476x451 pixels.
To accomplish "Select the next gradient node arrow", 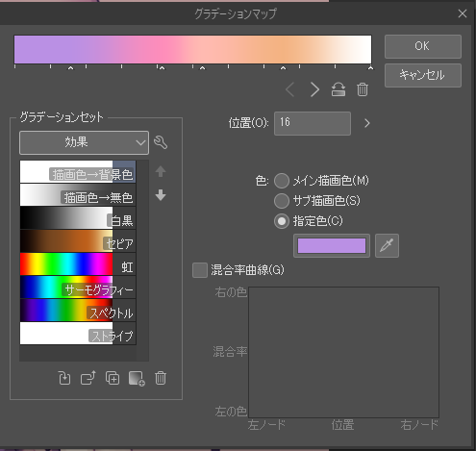I will [x=314, y=89].
